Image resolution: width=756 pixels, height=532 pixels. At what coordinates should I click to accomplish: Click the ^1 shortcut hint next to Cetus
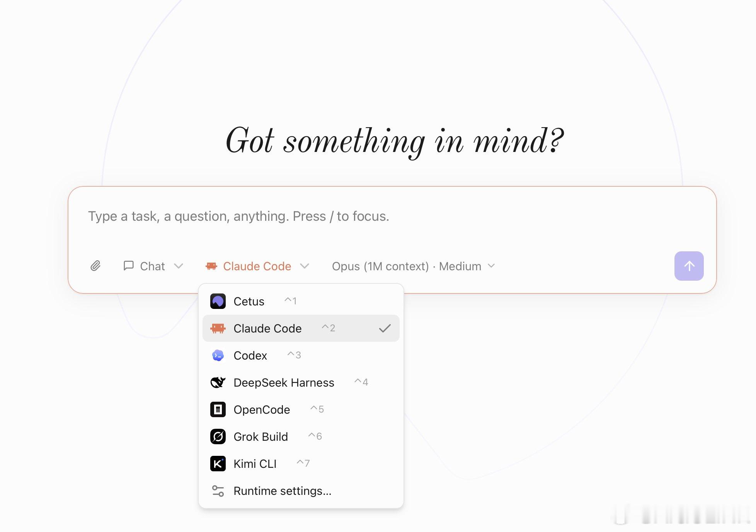tap(291, 301)
